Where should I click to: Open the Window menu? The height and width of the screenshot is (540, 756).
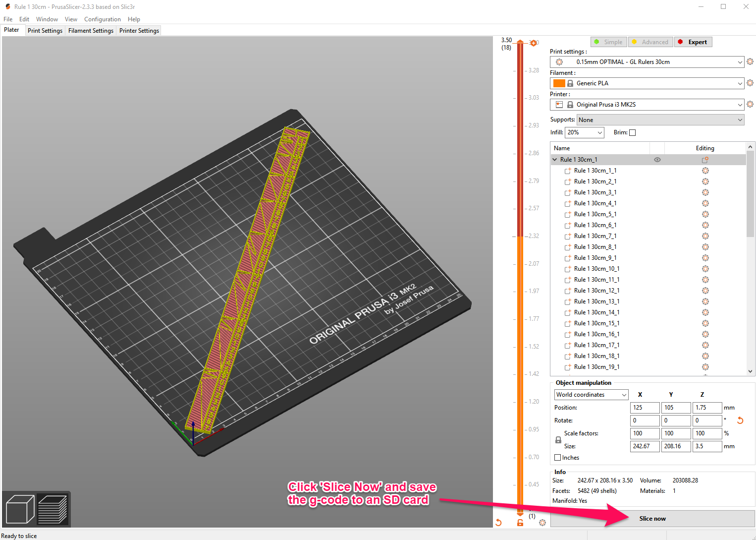tap(47, 19)
